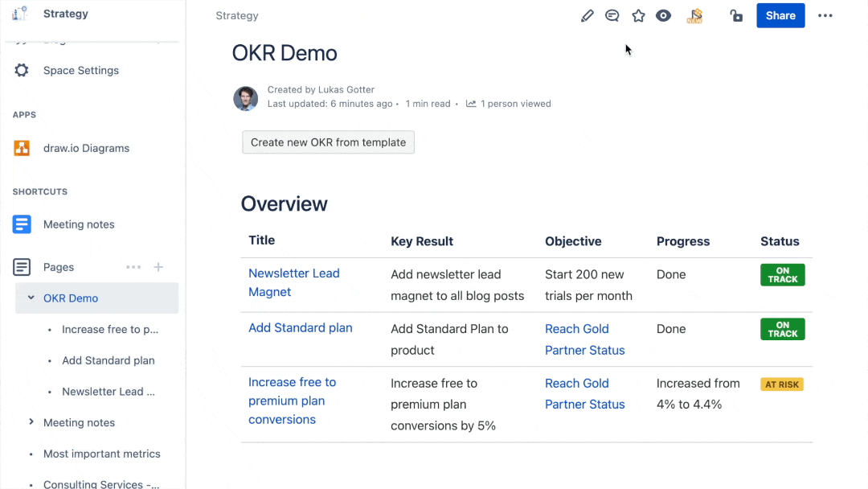Open Space Settings in sidebar

click(81, 70)
